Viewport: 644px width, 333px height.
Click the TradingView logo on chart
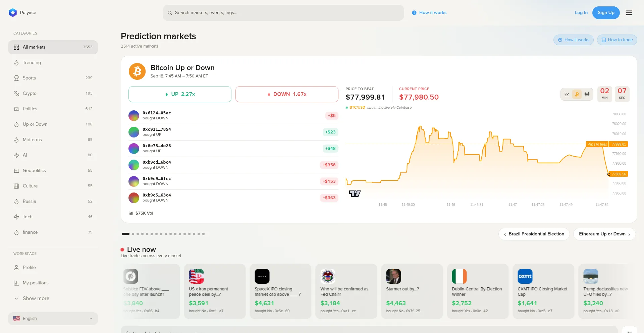(x=355, y=193)
